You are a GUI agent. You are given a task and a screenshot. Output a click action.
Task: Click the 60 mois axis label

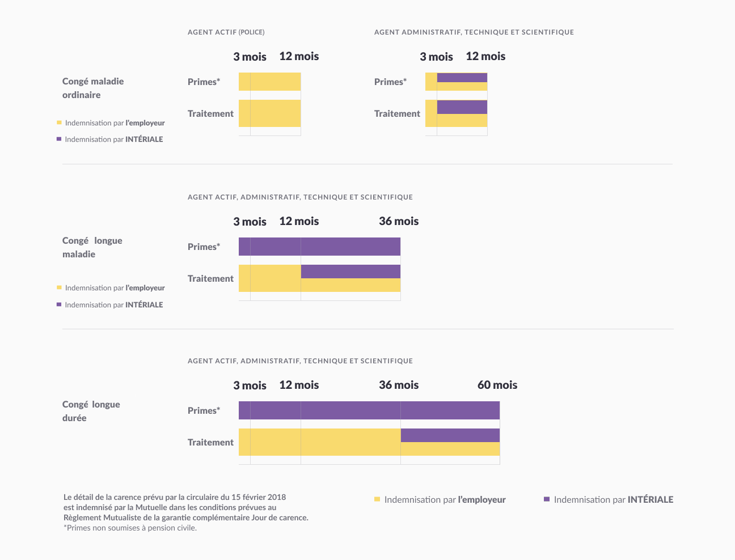tap(497, 385)
